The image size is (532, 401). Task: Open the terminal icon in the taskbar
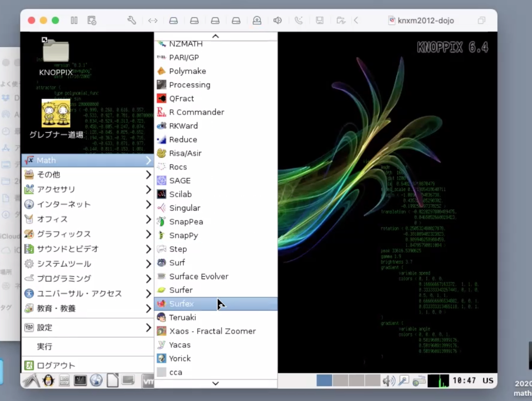(80, 381)
